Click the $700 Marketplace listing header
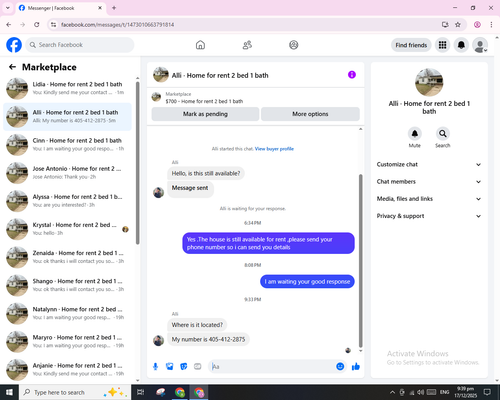Screen dimensions: 500x400 point(204,98)
